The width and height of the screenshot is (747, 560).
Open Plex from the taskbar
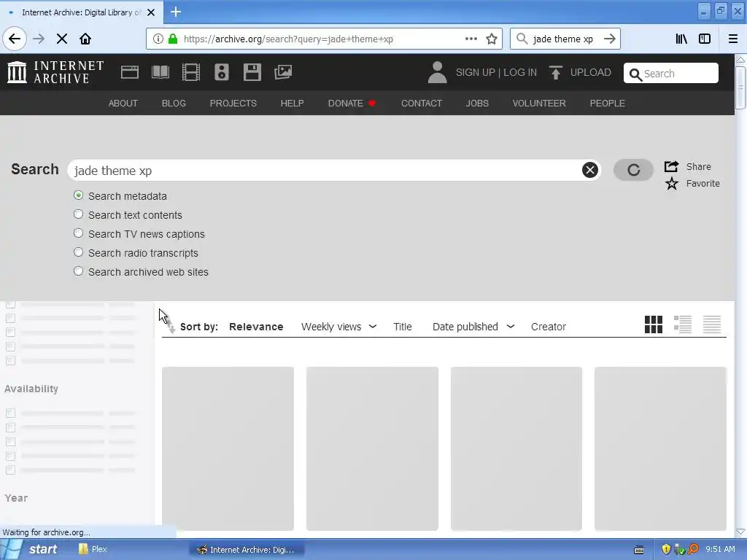point(93,550)
